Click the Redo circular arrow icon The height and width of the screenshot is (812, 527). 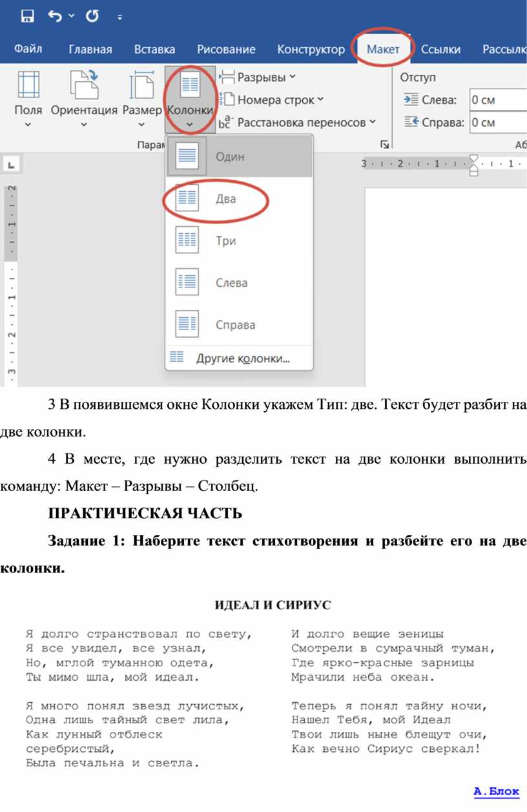[92, 17]
